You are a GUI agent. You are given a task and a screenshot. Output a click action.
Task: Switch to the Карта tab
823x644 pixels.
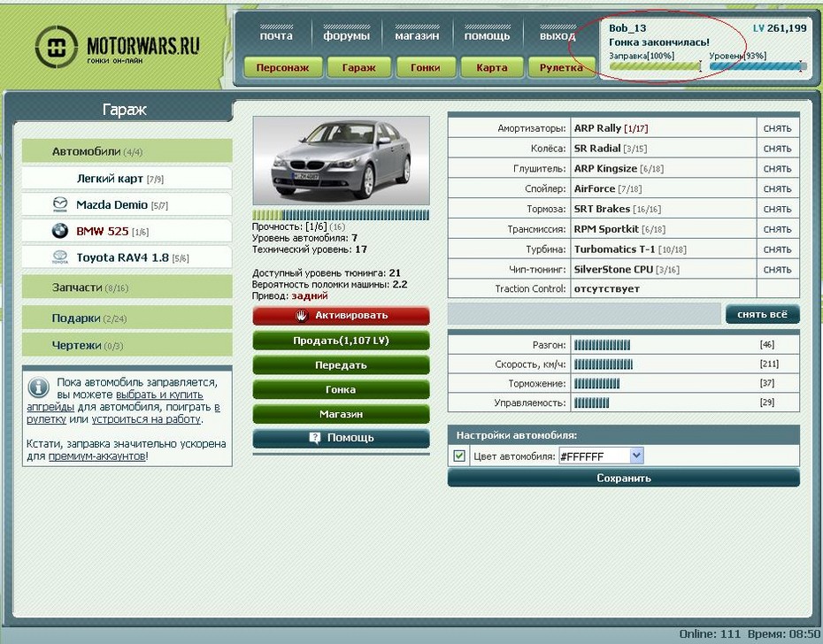[x=492, y=68]
